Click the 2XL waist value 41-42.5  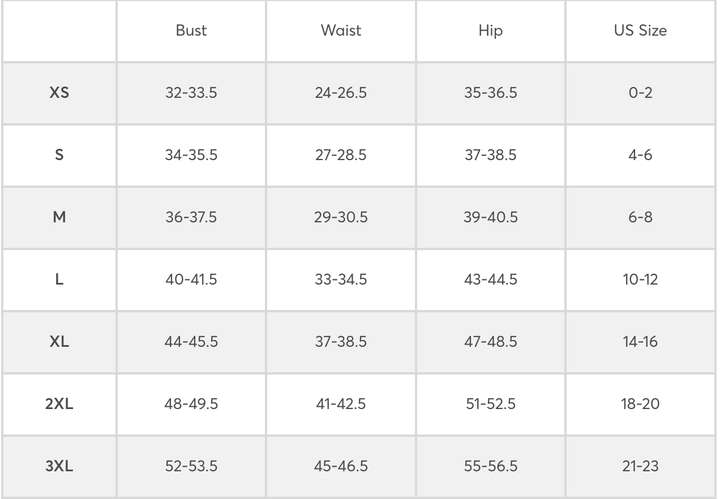341,404
